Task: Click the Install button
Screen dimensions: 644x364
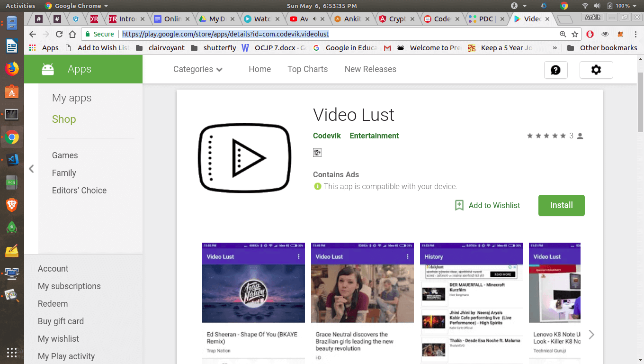Action: tap(561, 205)
